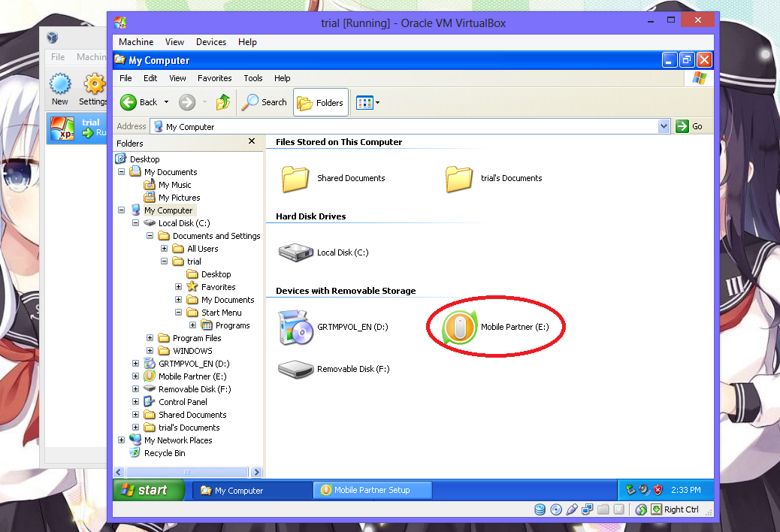Click the USB devices icon in VirtualBox status bar
780x532 pixels.
point(572,509)
